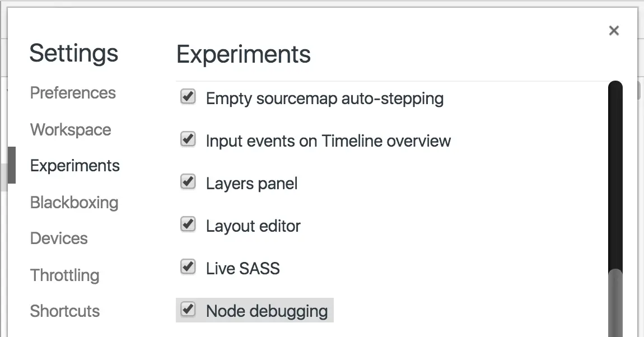Close the Settings dialog with the X icon

coord(614,30)
